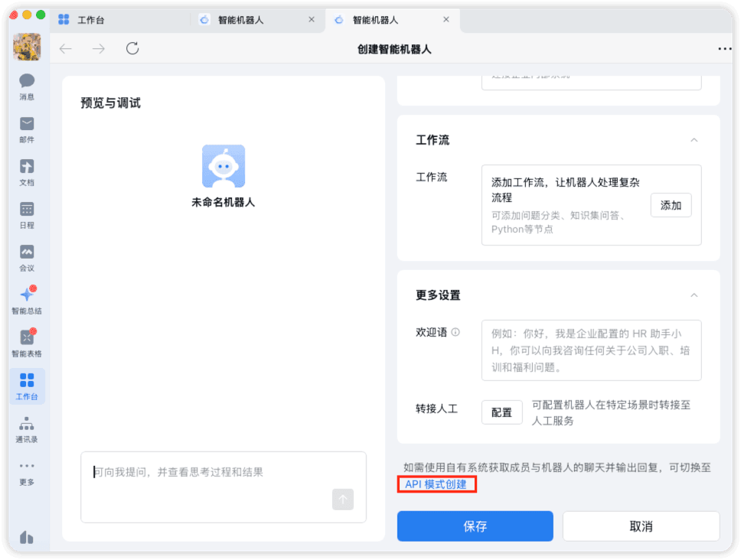Open the 文档 documents sidebar icon
741x560 pixels.
pos(27,173)
